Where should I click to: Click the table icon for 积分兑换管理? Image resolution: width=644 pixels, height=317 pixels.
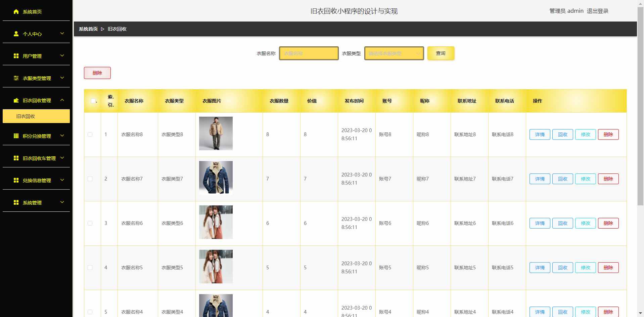click(x=16, y=136)
